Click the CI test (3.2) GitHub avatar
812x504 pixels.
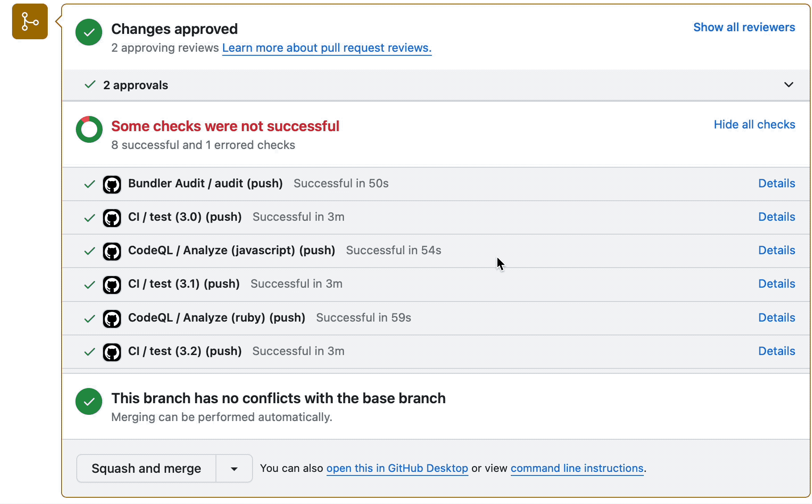coord(112,352)
